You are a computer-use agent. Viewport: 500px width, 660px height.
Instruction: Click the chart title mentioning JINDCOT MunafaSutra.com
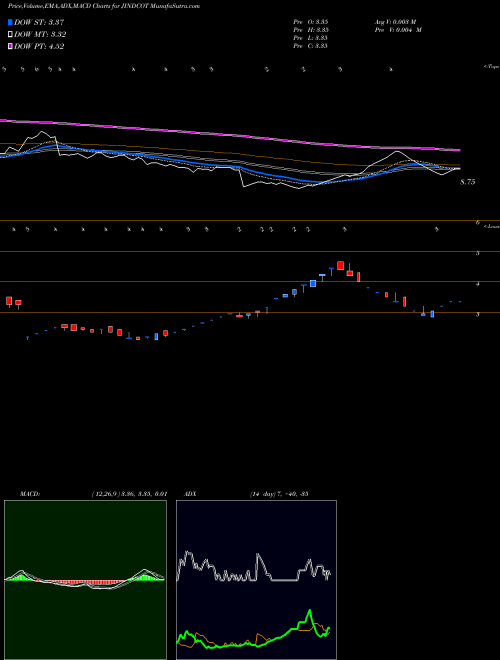click(x=104, y=6)
